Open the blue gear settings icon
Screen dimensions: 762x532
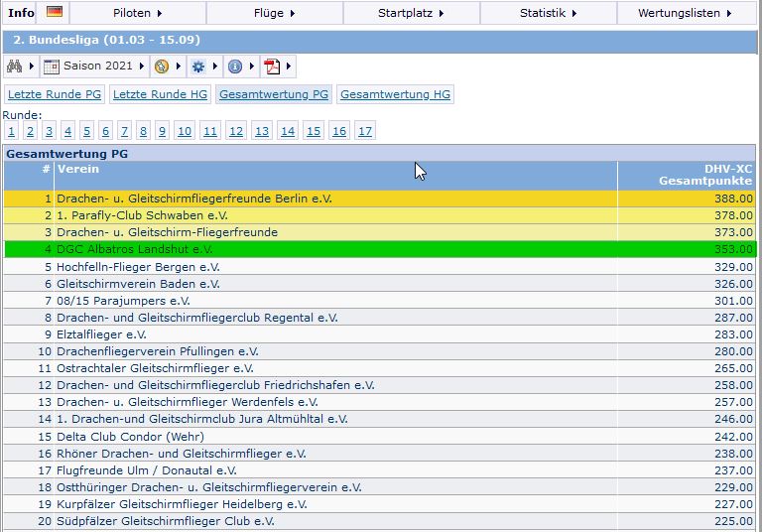pos(198,66)
